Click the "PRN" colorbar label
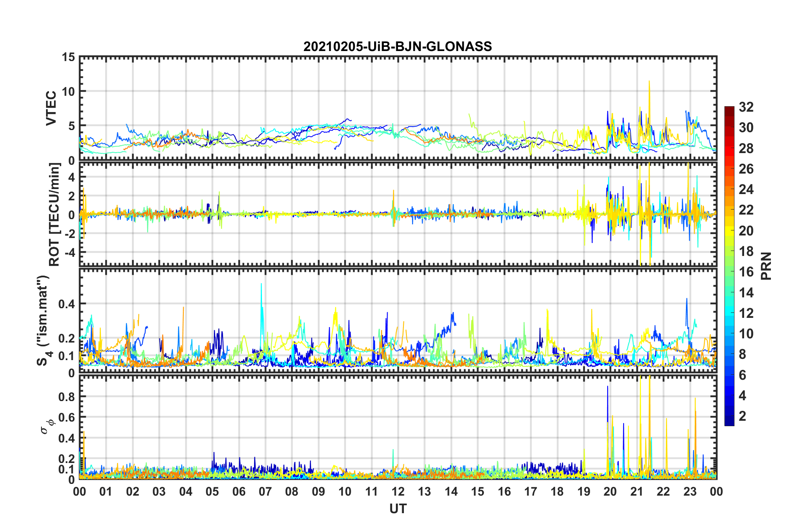This screenshot has height=532, width=796. click(766, 266)
